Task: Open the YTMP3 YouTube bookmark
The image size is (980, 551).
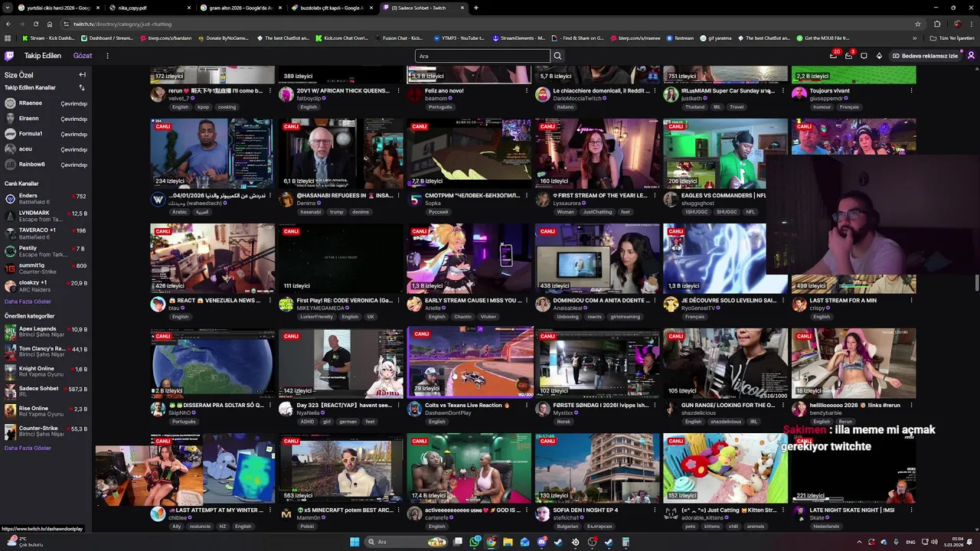Action: coord(459,37)
